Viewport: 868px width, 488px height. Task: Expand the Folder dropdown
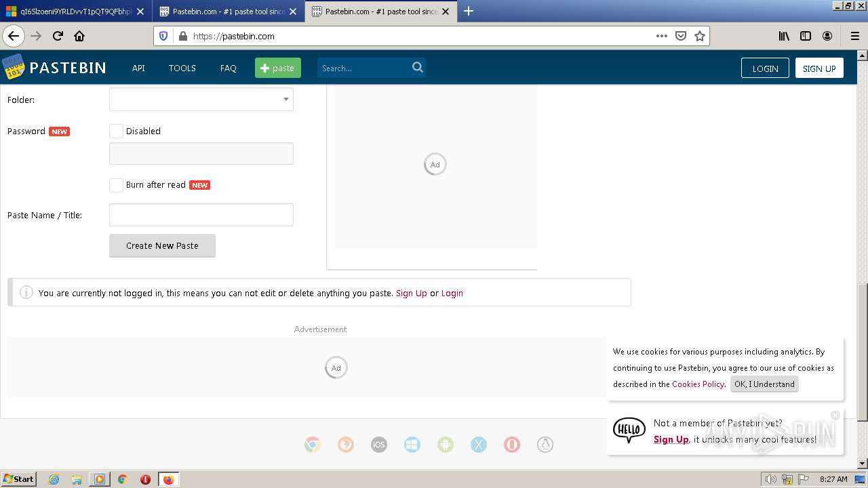click(x=201, y=100)
